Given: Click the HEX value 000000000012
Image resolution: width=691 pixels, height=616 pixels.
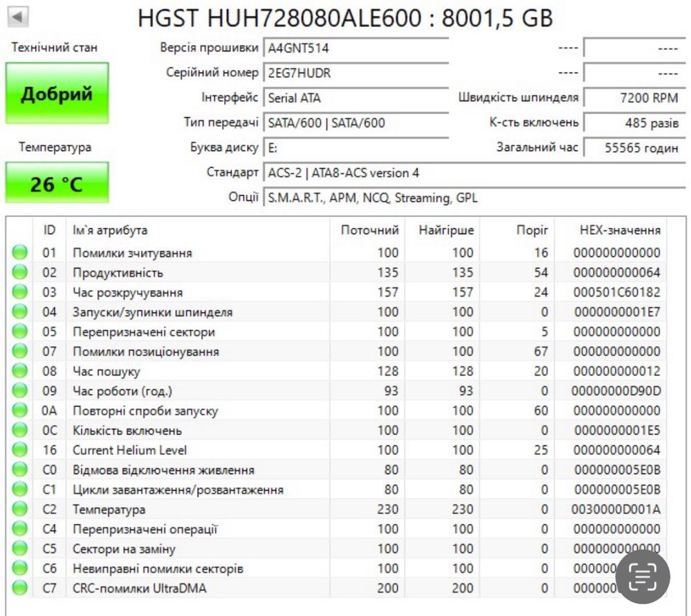Looking at the screenshot, I should click(616, 371).
